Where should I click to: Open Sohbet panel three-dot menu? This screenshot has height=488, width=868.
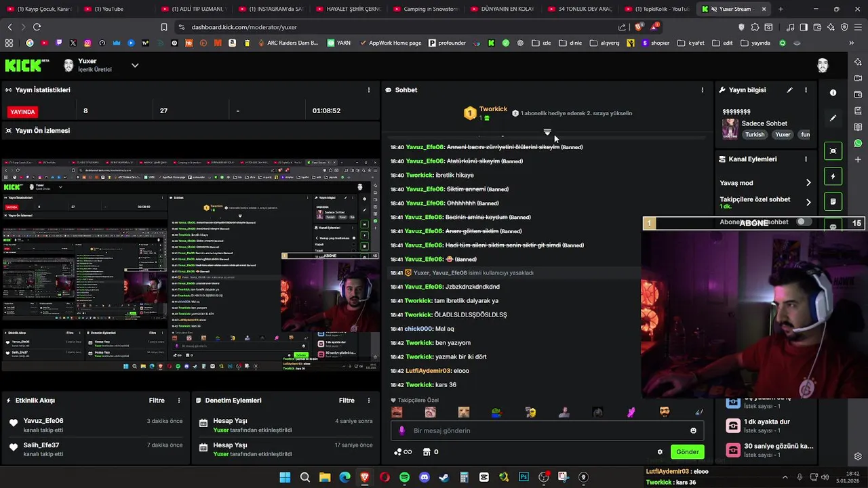pyautogui.click(x=703, y=89)
